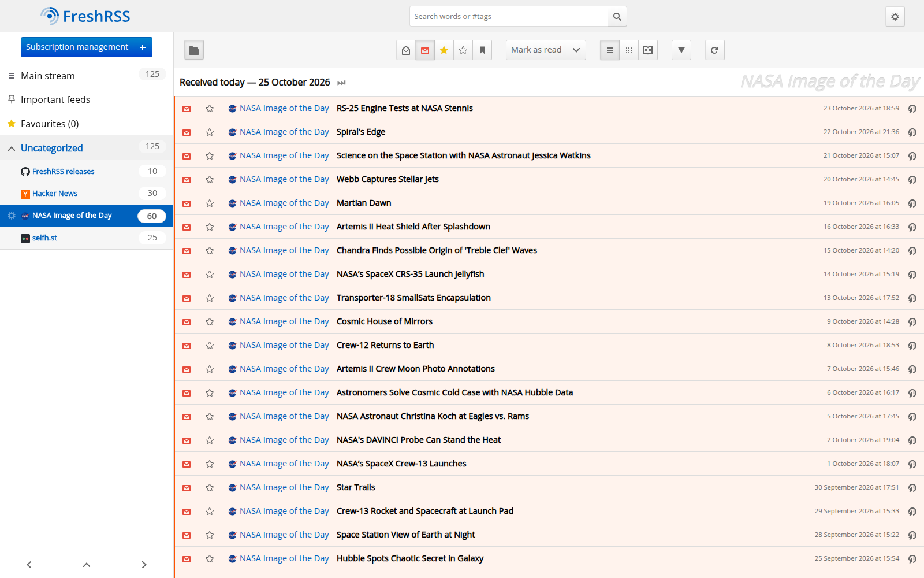Open Important feeds in sidebar
This screenshot has width=924, height=578.
tap(55, 99)
